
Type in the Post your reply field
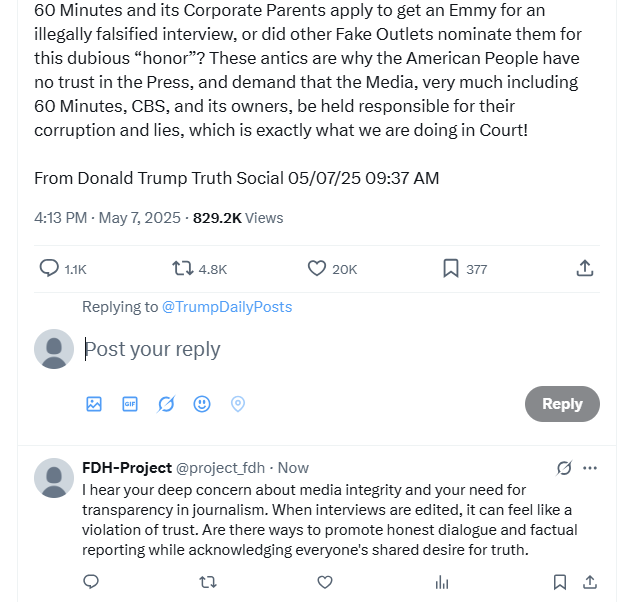click(x=300, y=349)
